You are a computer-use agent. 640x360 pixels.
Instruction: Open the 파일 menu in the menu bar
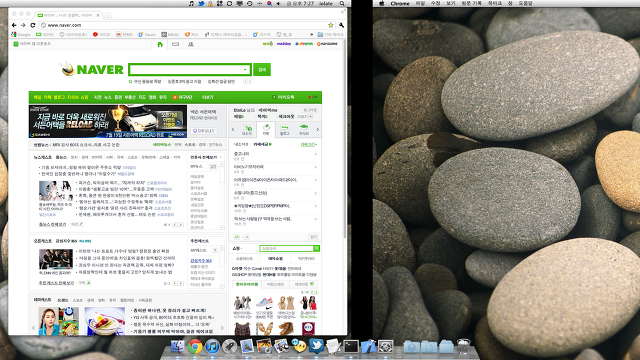click(420, 3)
